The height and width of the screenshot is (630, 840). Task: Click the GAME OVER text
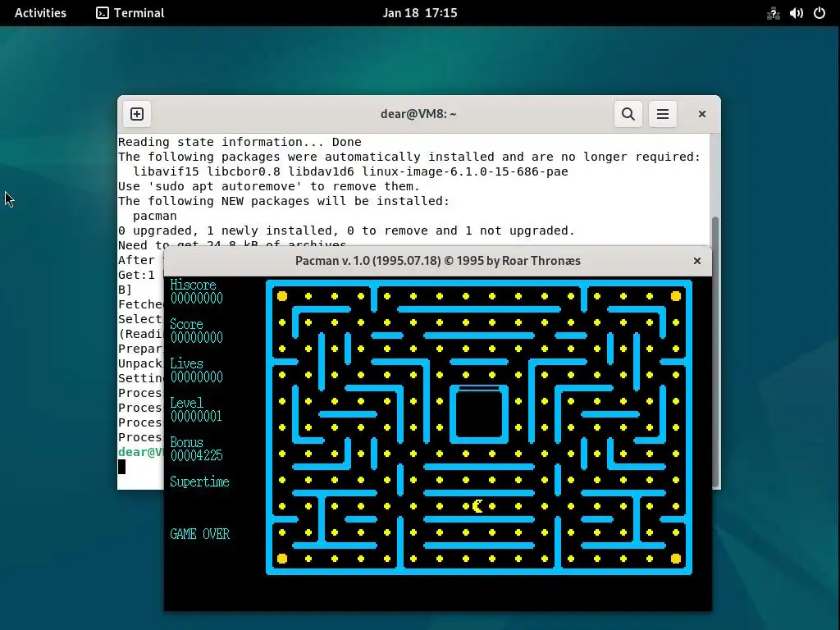pos(200,534)
